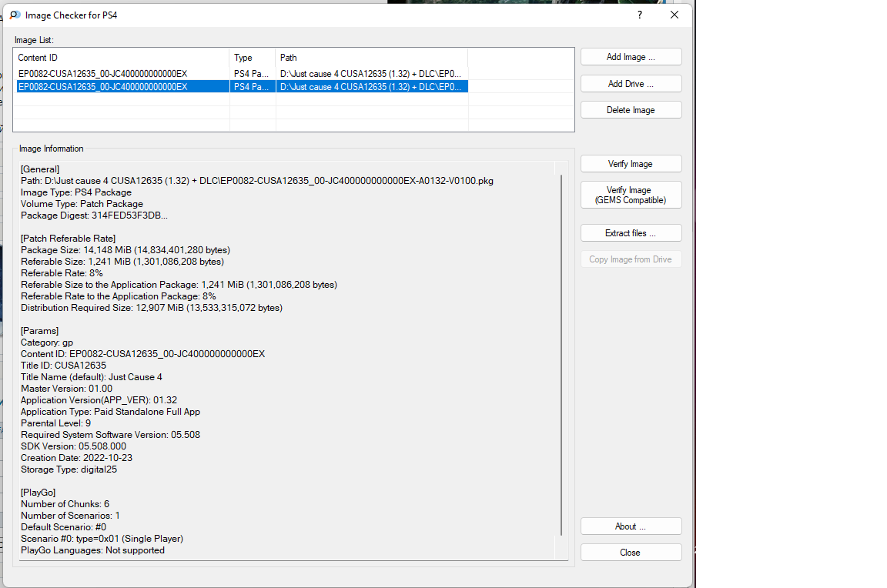Screen dimensions: 887x588
Task: Click the Package Digest 314FED53F3DB text
Action: [94, 215]
